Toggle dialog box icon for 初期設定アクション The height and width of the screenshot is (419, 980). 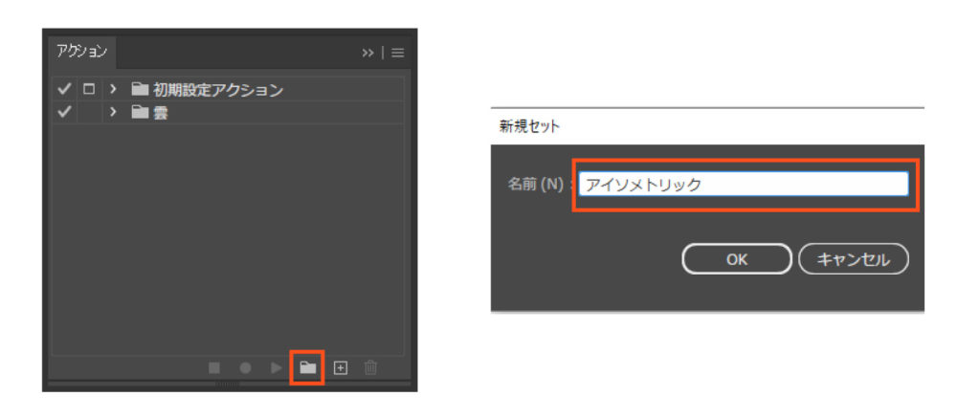89,90
